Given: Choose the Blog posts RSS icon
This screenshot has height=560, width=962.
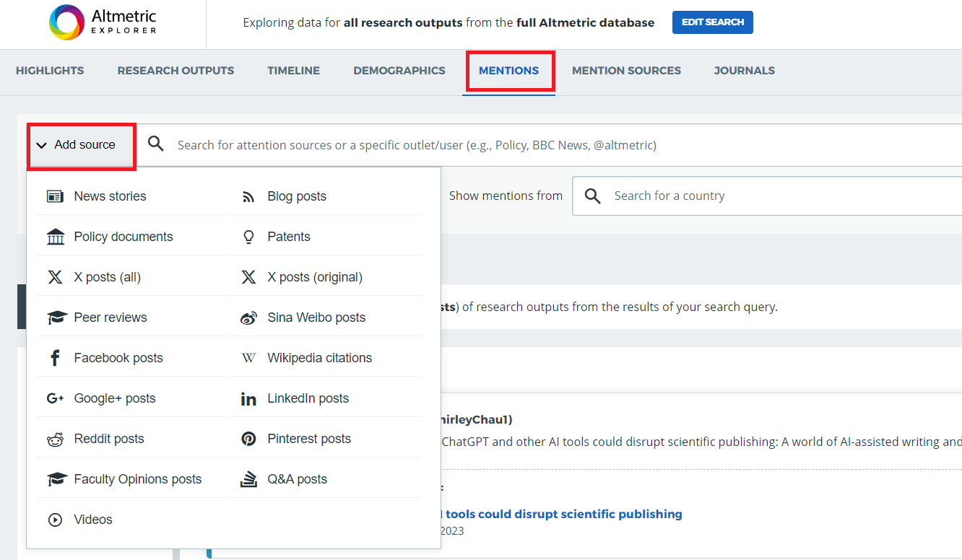Looking at the screenshot, I should click(x=248, y=196).
